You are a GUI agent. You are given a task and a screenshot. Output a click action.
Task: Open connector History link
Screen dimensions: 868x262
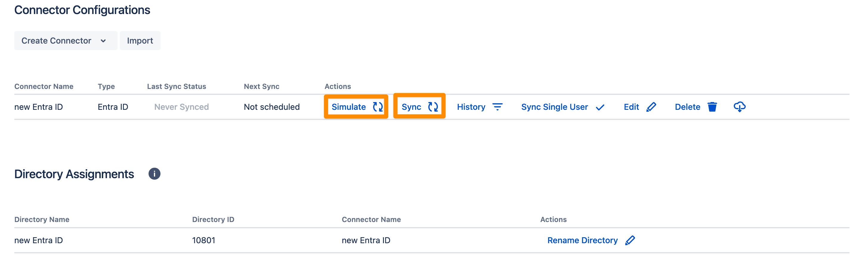point(471,107)
